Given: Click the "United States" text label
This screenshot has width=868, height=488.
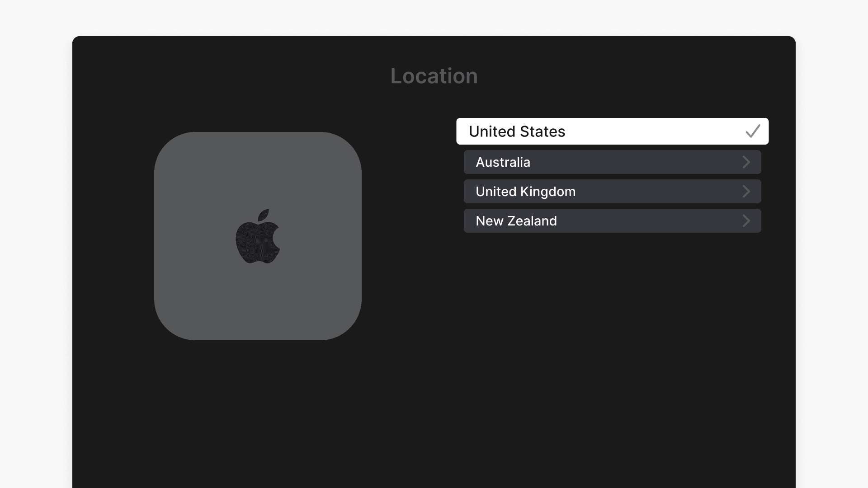Looking at the screenshot, I should click(517, 131).
